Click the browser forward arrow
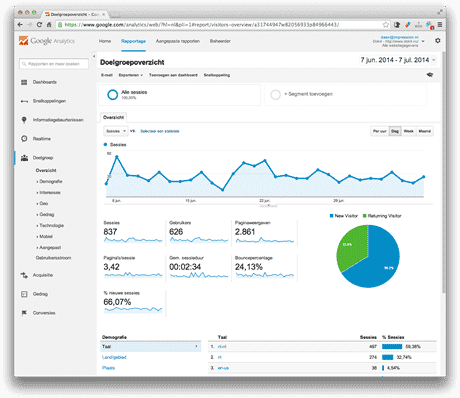Screen dimensions: 460x398 pyautogui.click(x=29, y=25)
